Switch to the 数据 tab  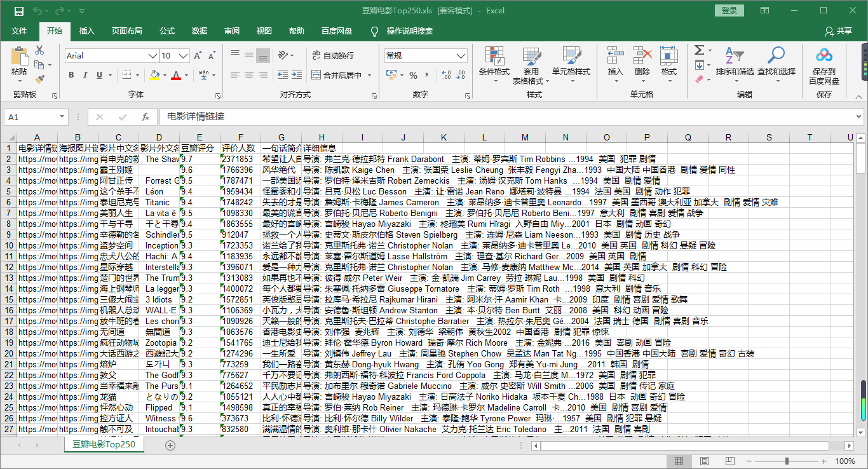point(200,31)
